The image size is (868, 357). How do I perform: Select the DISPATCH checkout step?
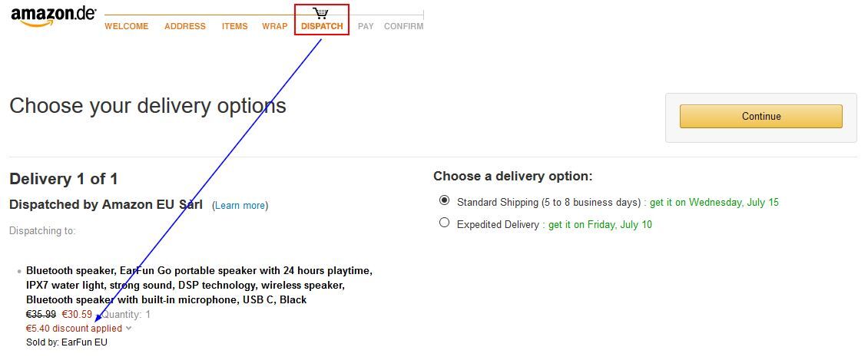(322, 26)
